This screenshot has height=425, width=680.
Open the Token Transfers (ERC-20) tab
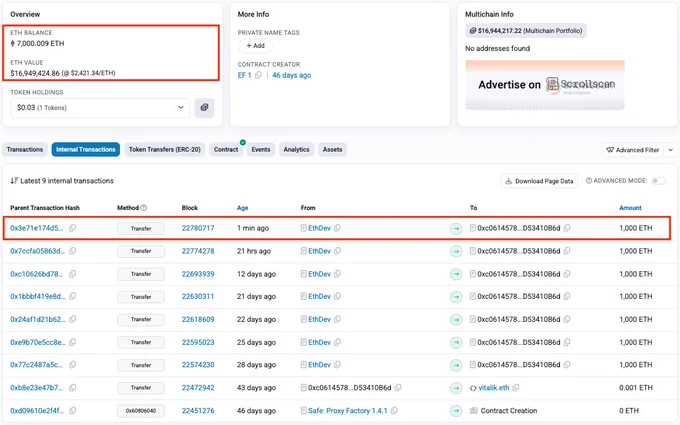[x=164, y=150]
